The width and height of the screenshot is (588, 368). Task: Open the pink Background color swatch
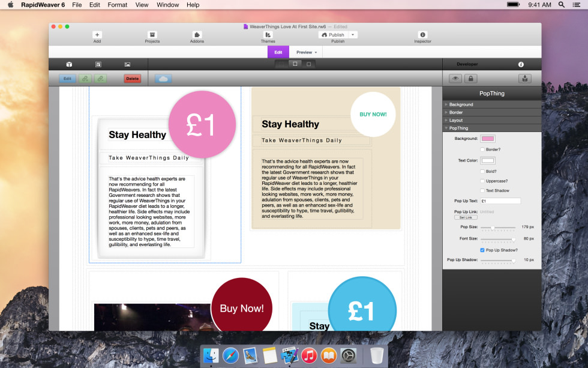488,139
